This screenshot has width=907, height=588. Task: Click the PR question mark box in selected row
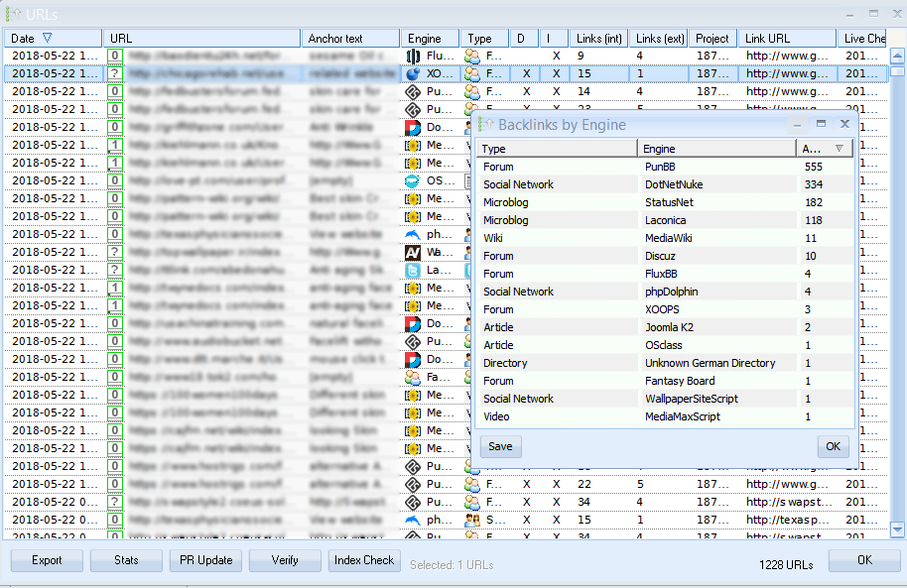116,73
